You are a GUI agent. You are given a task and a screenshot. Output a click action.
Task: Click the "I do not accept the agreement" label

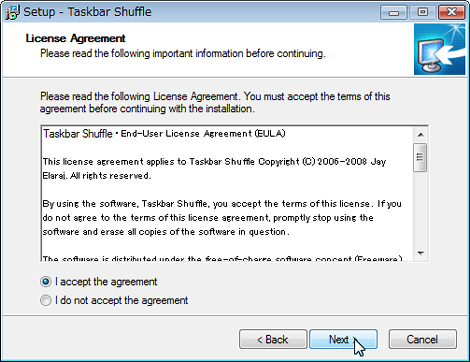coord(122,301)
